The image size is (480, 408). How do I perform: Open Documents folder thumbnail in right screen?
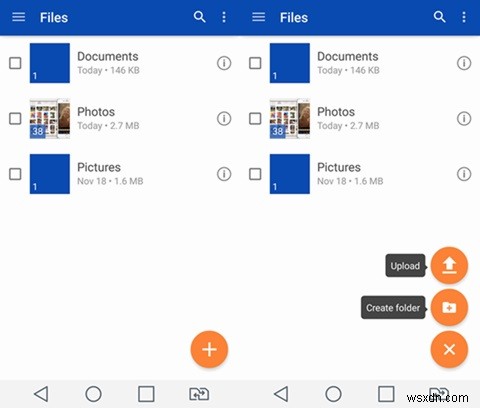pyautogui.click(x=290, y=63)
